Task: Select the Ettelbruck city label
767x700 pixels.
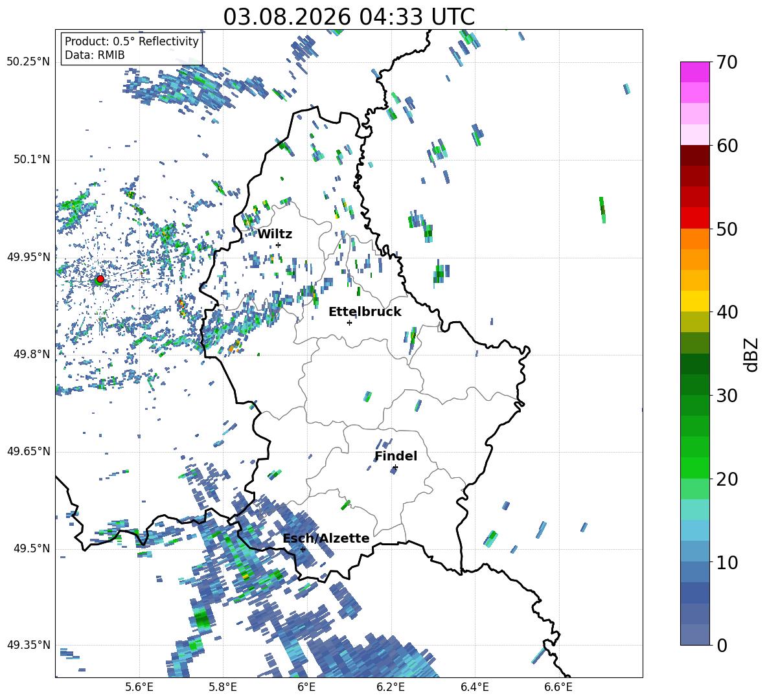Action: click(x=365, y=312)
